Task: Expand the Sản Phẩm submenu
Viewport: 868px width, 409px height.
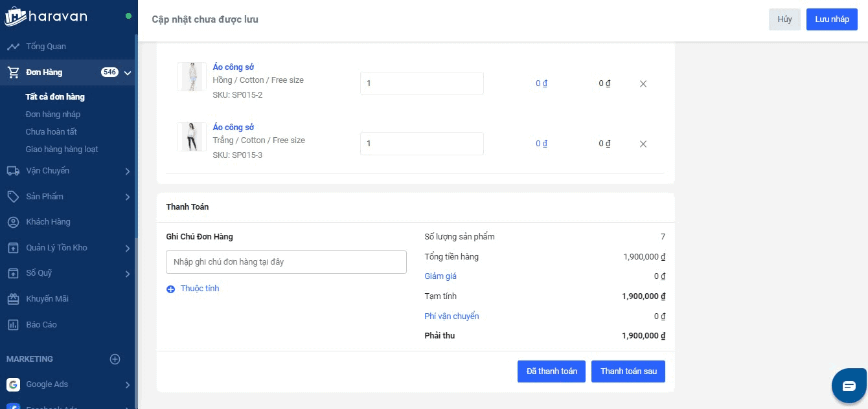Action: [128, 197]
